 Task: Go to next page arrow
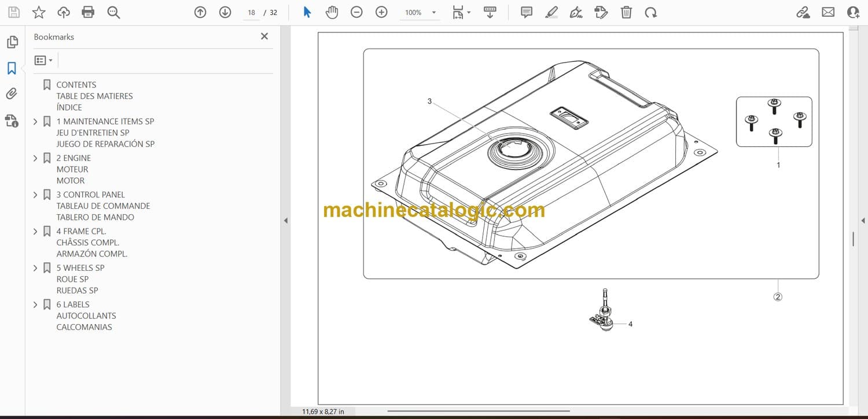(x=225, y=12)
